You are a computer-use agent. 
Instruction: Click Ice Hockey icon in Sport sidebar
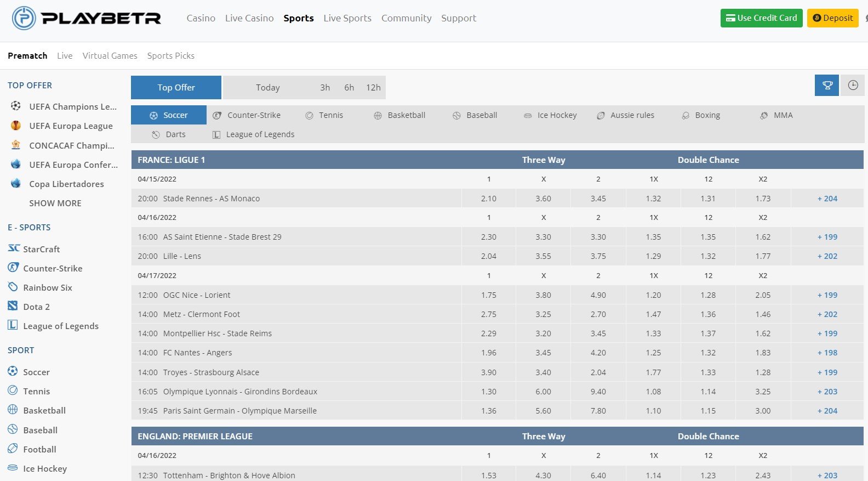click(x=13, y=468)
